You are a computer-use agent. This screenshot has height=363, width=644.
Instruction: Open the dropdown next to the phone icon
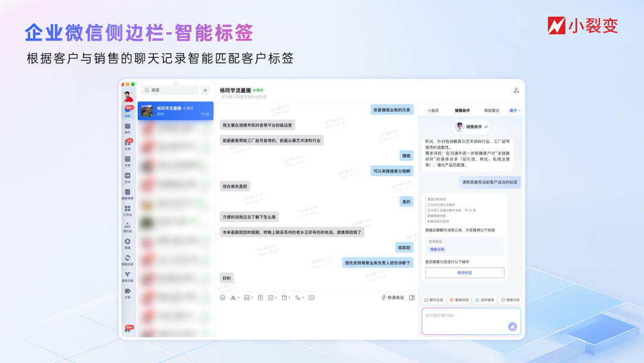[x=303, y=297]
